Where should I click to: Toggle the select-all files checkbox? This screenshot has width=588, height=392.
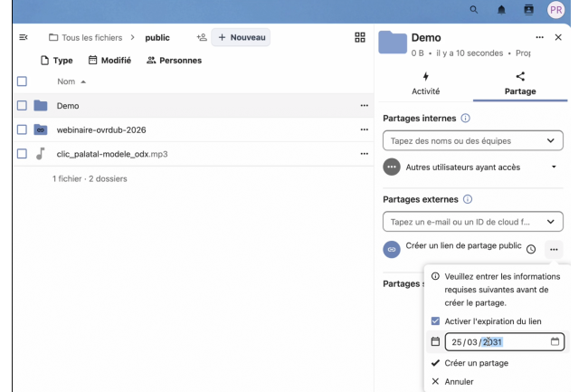22,81
